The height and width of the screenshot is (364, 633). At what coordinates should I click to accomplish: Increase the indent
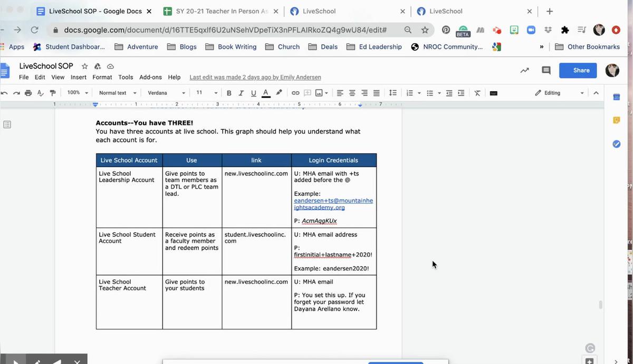461,93
